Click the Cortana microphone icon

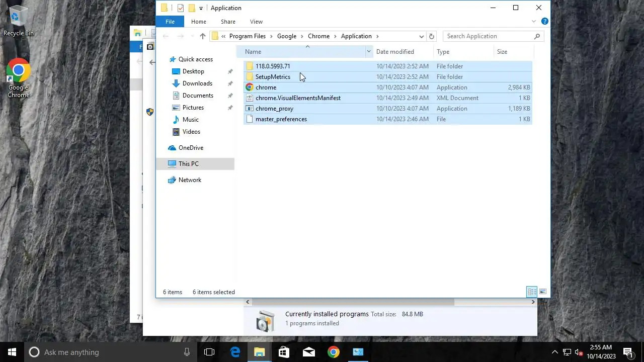[187, 352]
